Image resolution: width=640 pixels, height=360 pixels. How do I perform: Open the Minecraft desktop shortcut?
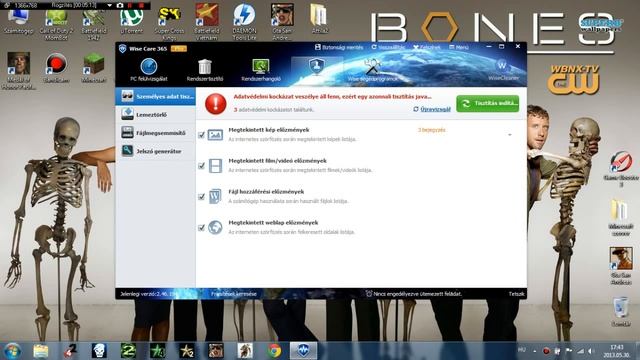pos(93,68)
